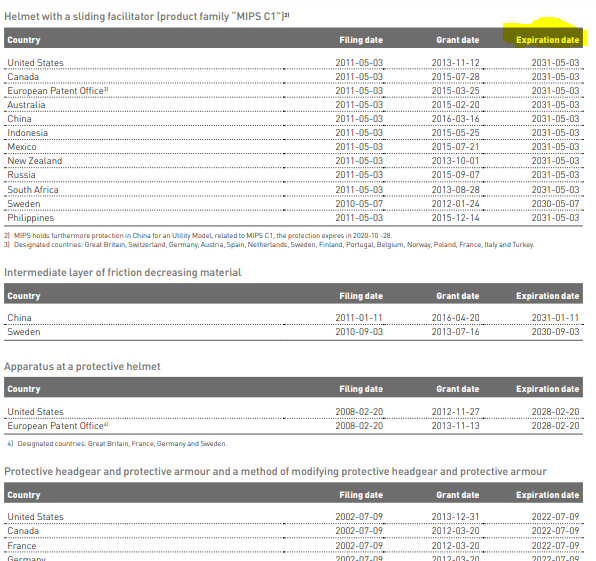
Task: Select France row in protective headgear table
Action: pos(293,546)
